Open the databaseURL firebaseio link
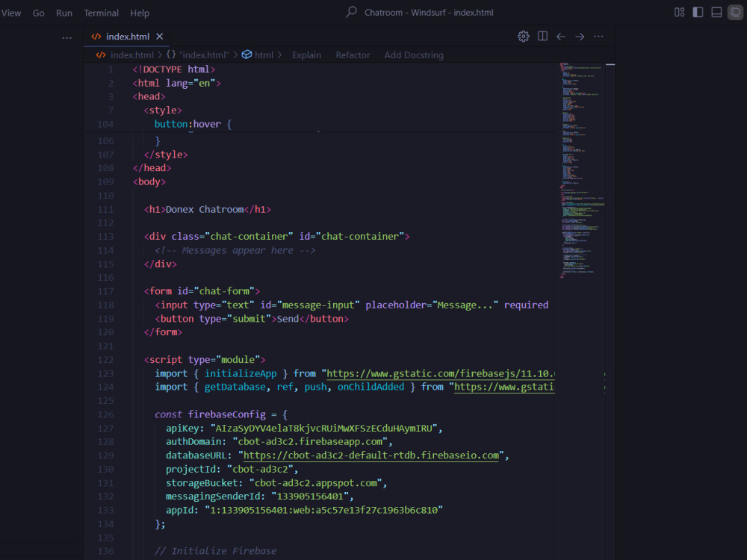 (x=371, y=455)
